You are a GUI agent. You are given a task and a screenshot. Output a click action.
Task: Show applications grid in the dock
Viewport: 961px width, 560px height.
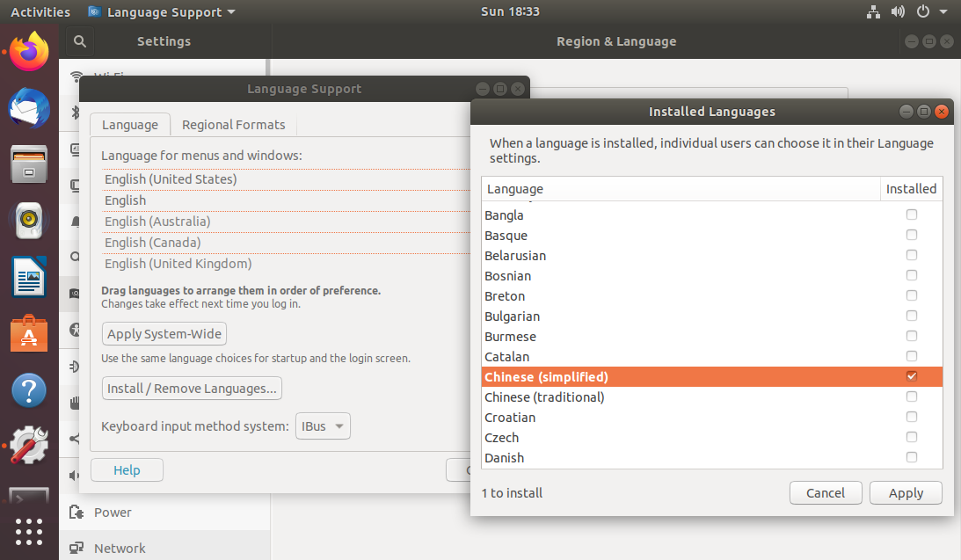click(29, 531)
